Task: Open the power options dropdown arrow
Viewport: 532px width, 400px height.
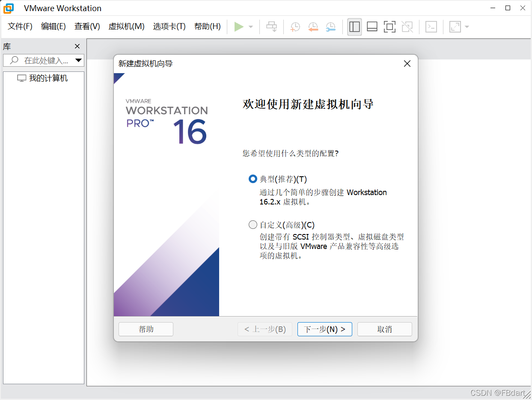Action: click(x=251, y=27)
